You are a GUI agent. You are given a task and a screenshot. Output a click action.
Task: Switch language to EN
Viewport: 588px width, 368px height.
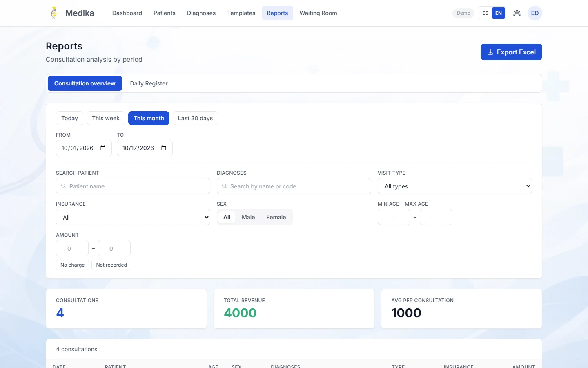(499, 13)
